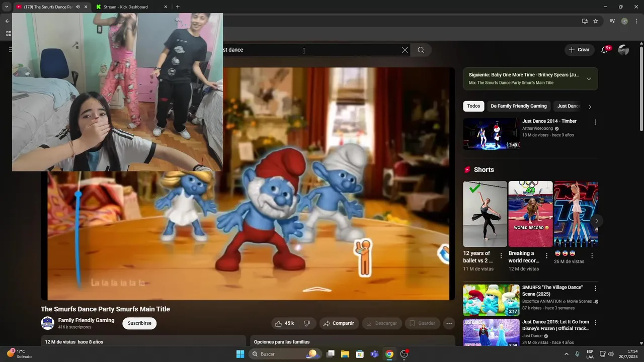644x362 pixels.
Task: Click Just Dance 2014 - Timber title
Action: pyautogui.click(x=549, y=121)
